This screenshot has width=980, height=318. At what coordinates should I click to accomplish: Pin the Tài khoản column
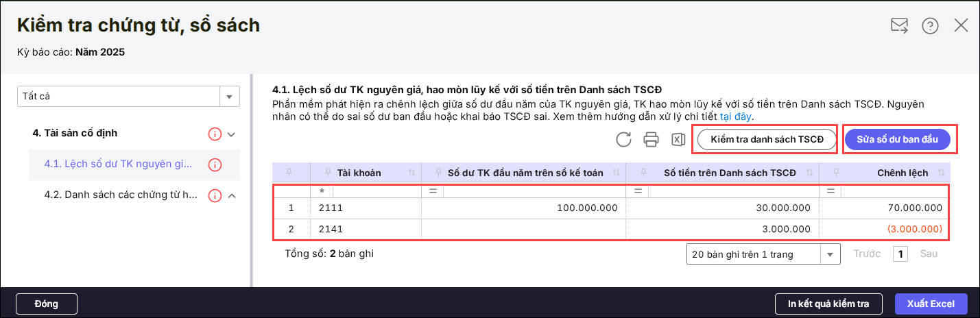pyautogui.click(x=328, y=173)
